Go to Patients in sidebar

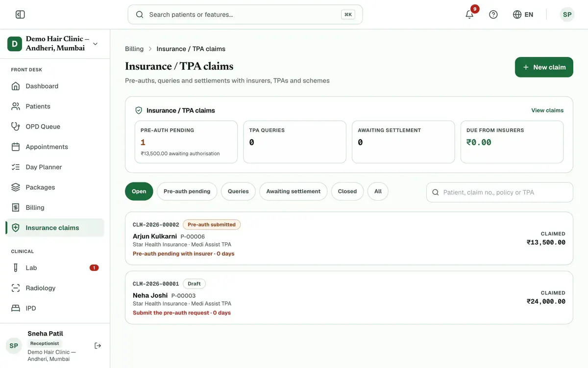click(55, 106)
